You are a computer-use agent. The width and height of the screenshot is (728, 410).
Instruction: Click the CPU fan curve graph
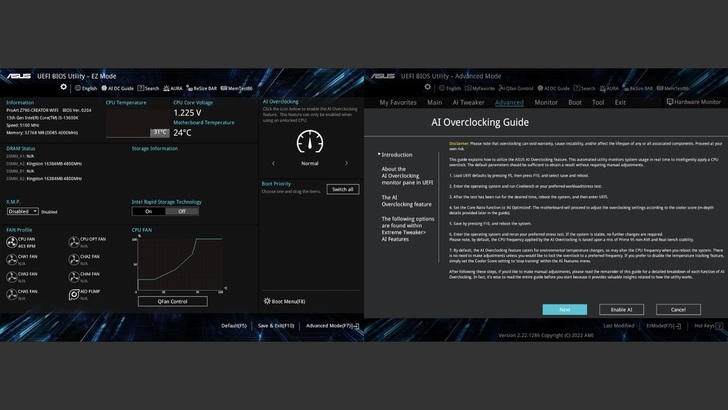coord(180,264)
